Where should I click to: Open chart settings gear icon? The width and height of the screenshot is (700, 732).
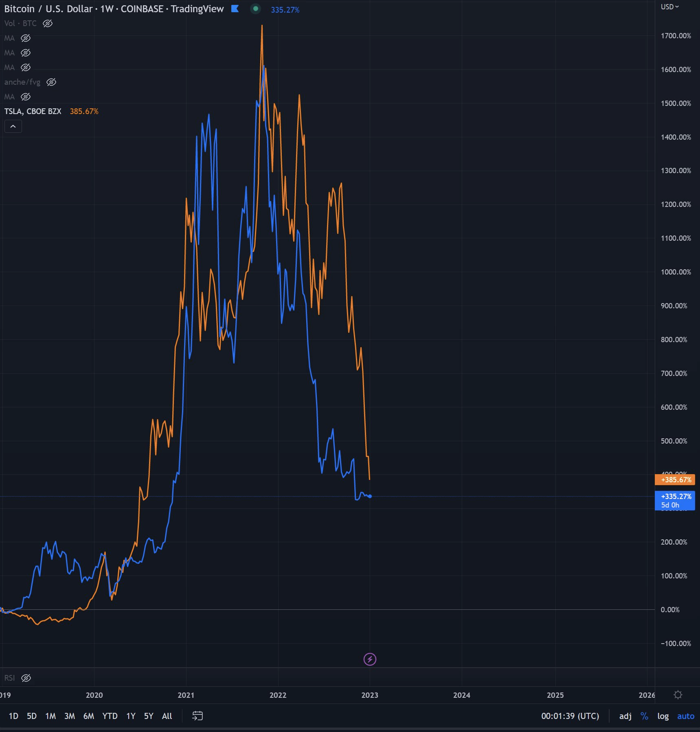point(678,695)
